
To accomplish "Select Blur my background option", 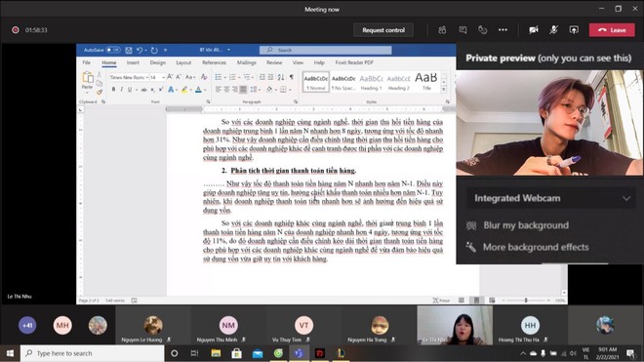I will (518, 225).
